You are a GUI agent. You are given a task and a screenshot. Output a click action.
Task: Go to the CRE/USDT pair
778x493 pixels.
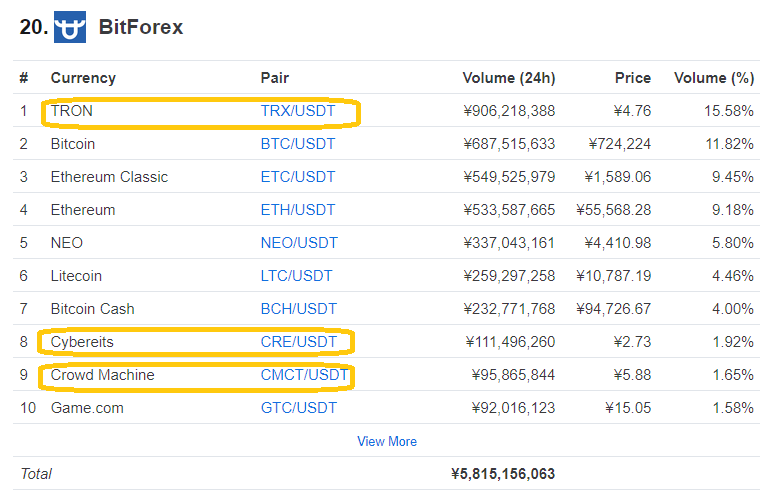299,342
